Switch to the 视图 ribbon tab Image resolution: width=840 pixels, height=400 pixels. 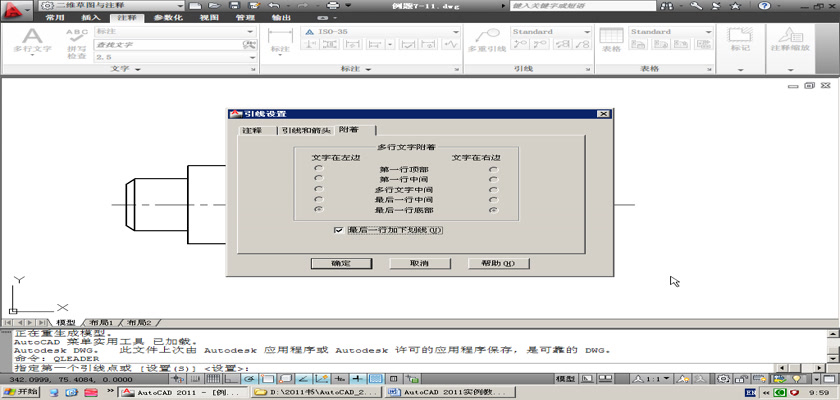pos(209,18)
